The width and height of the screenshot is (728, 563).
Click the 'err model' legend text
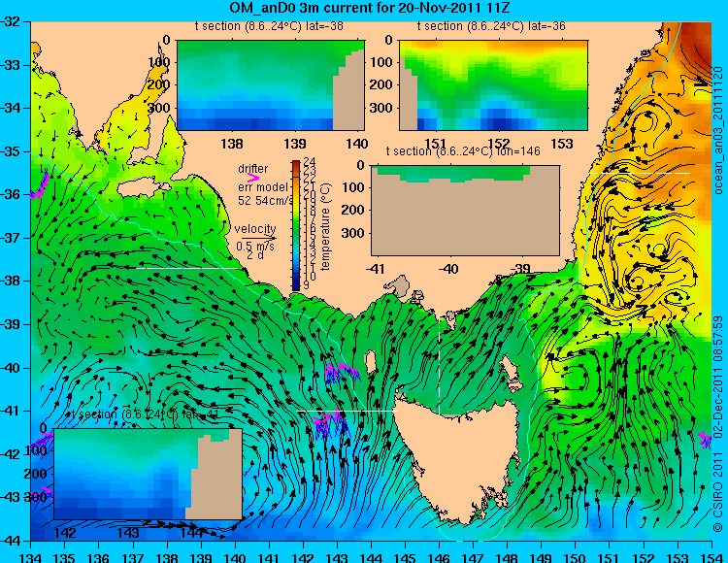click(263, 187)
